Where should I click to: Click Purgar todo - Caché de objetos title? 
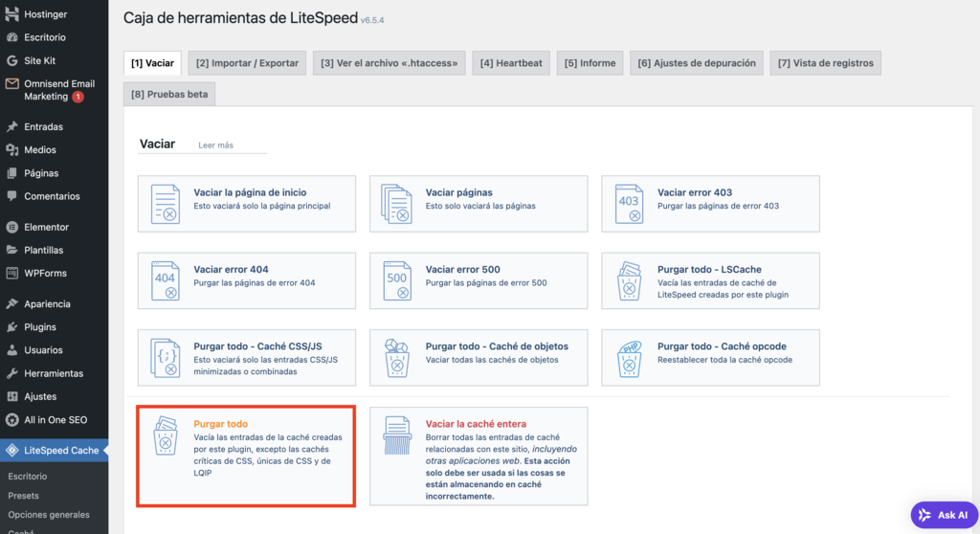pyautogui.click(x=497, y=346)
